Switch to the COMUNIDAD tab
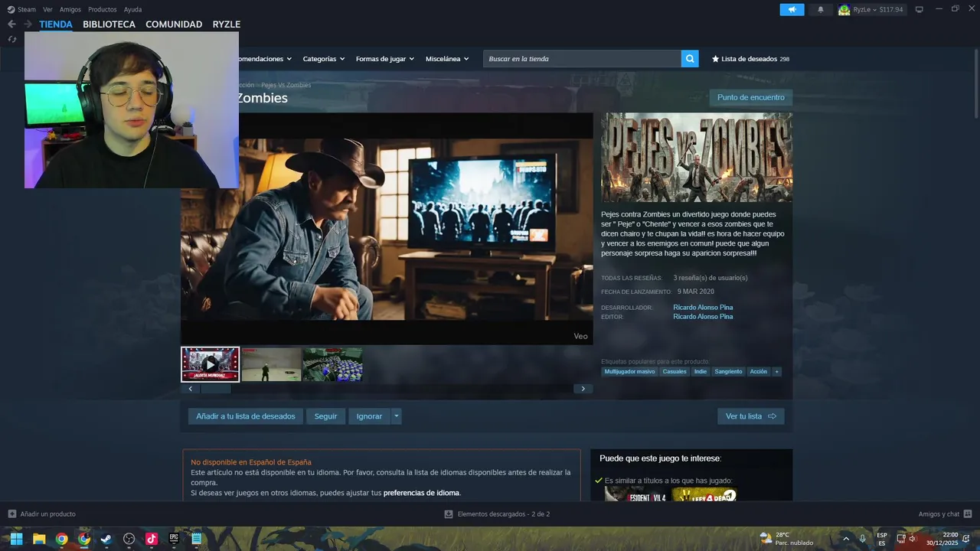The width and height of the screenshot is (980, 551). click(174, 24)
